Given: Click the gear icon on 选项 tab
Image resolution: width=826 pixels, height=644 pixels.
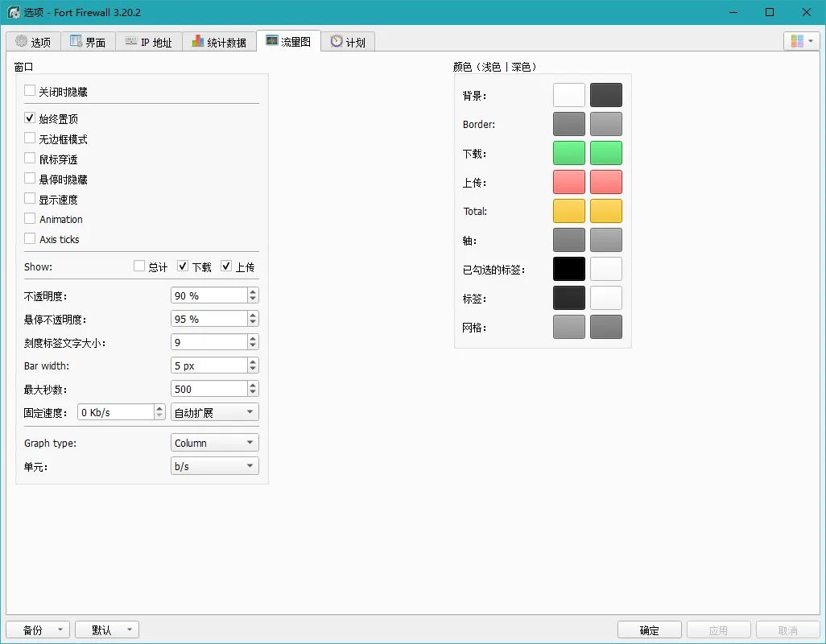Looking at the screenshot, I should coord(21,41).
